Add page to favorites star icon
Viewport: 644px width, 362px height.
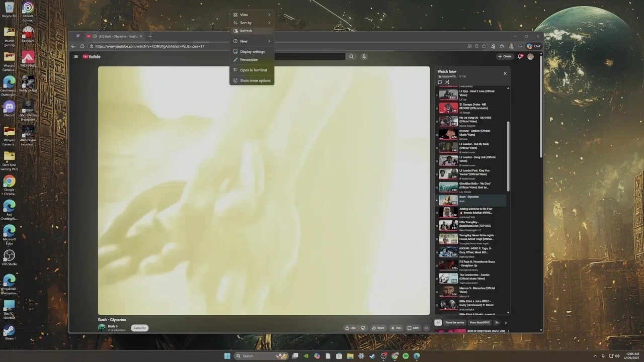pos(484,46)
